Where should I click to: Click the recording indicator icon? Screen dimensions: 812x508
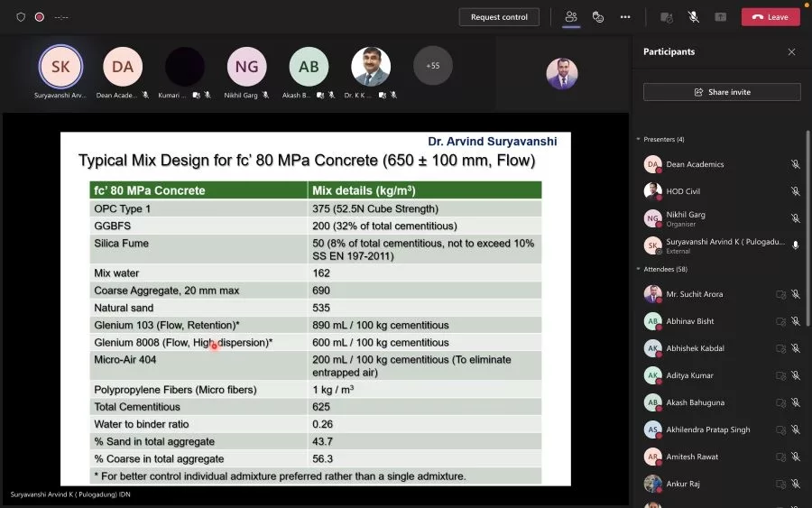(x=39, y=17)
